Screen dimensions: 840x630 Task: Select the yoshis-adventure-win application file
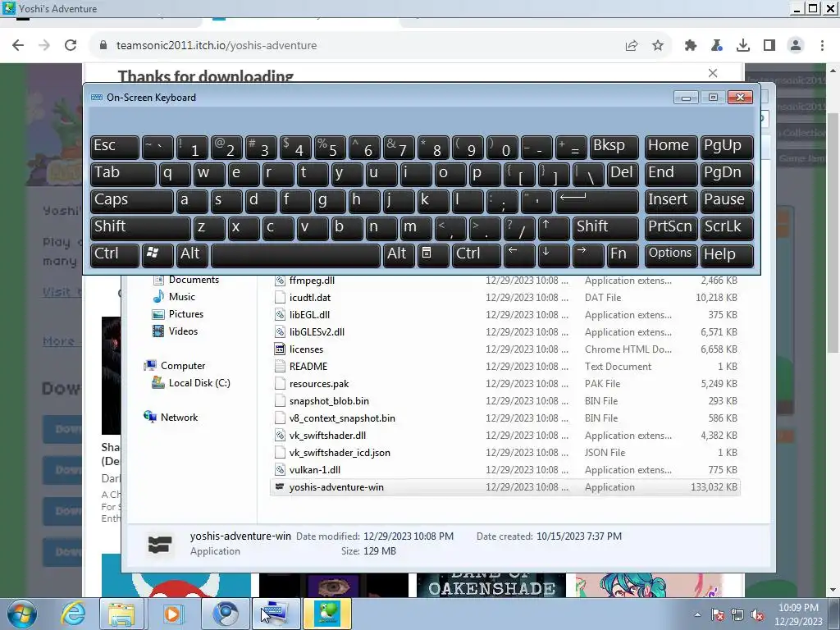click(505, 487)
